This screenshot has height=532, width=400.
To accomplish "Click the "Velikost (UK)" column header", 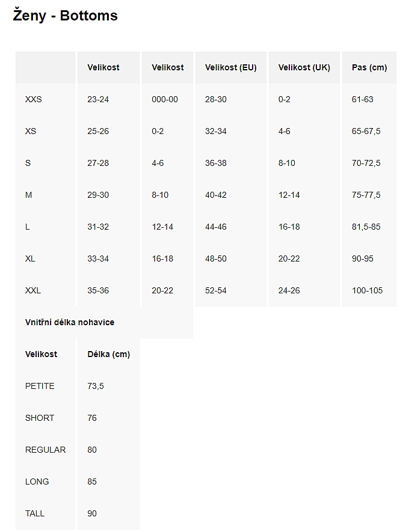I will [x=304, y=67].
